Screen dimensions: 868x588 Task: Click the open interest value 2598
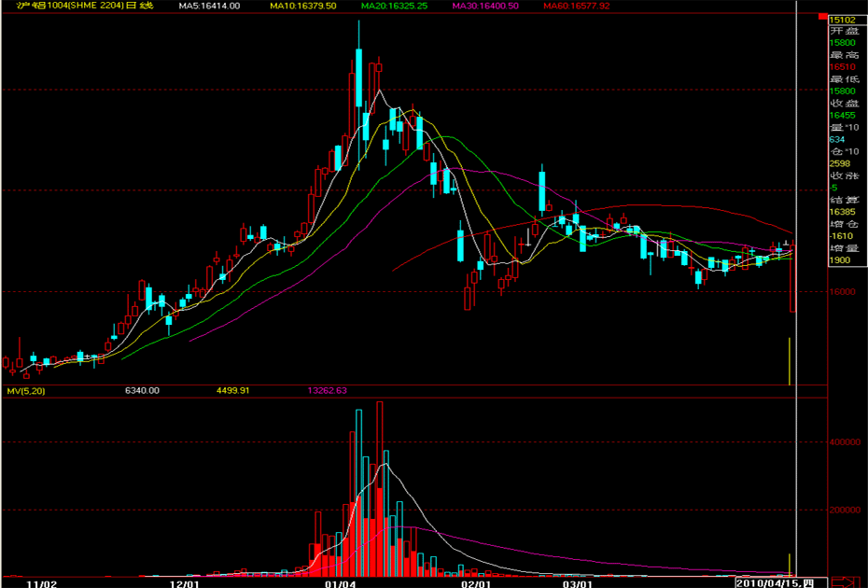pos(840,163)
